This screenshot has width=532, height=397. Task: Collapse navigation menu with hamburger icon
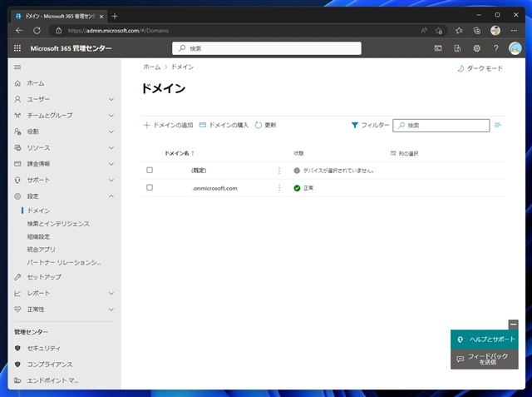click(x=18, y=67)
